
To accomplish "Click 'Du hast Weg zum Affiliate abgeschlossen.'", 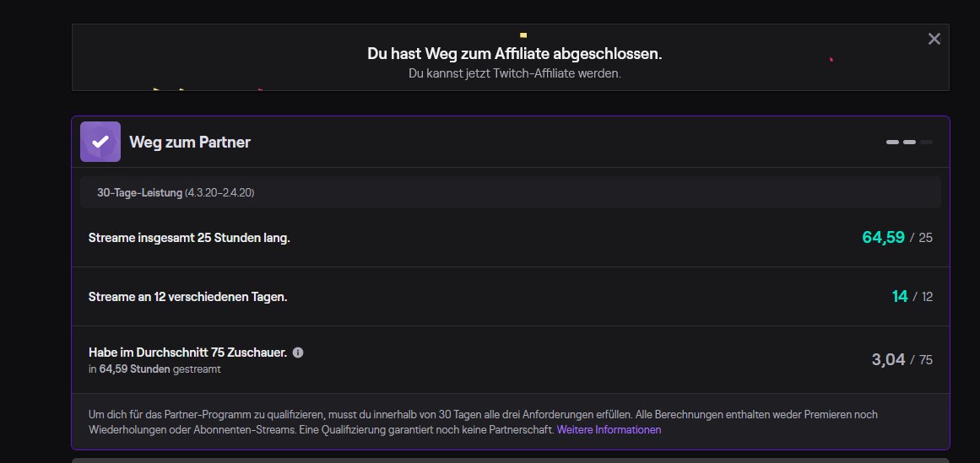I will (x=514, y=54).
